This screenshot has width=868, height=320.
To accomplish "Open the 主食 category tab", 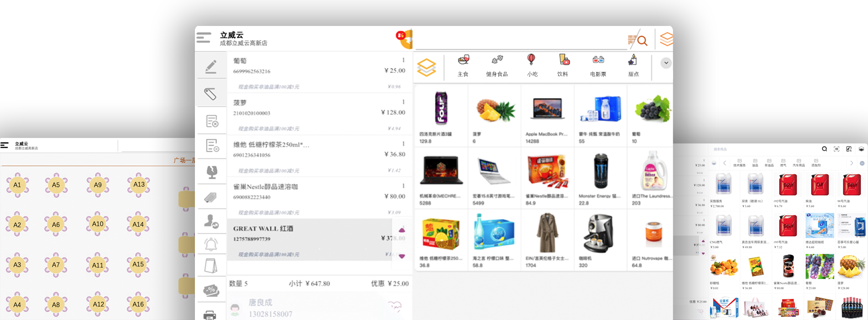I will coord(463,66).
